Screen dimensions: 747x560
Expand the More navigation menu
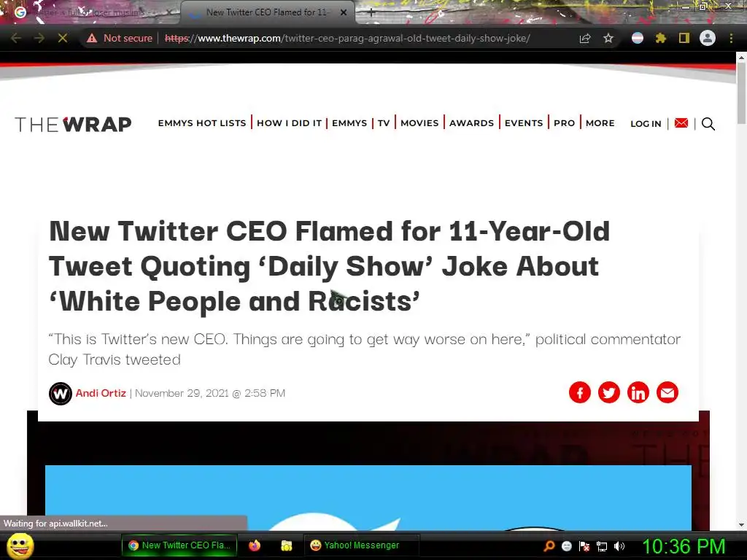pos(600,122)
